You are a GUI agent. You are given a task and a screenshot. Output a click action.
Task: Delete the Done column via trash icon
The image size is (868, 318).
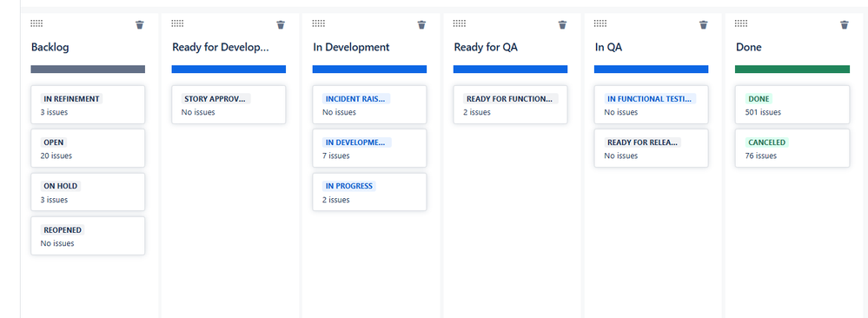pyautogui.click(x=845, y=25)
